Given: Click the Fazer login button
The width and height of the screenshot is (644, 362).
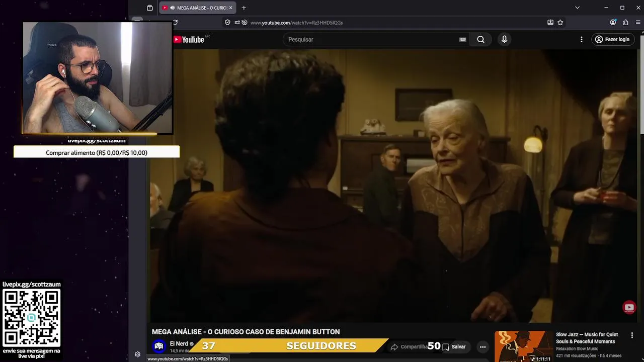Looking at the screenshot, I should (612, 39).
